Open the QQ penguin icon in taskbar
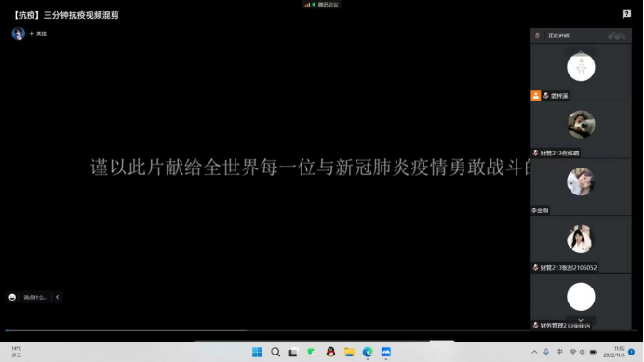 [x=330, y=352]
